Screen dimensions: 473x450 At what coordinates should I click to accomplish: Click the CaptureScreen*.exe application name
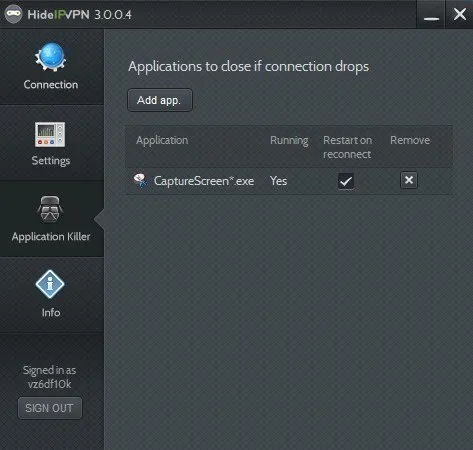[x=204, y=181]
